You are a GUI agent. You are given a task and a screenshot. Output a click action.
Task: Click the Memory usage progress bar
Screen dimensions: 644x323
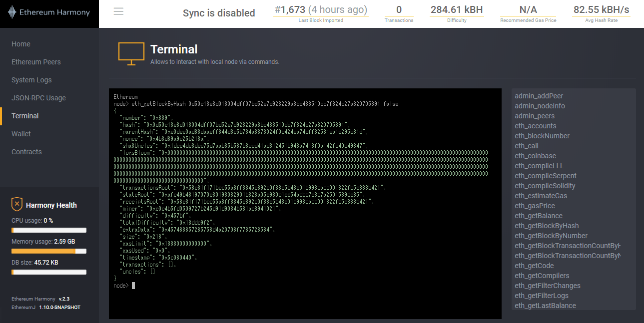pyautogui.click(x=49, y=251)
